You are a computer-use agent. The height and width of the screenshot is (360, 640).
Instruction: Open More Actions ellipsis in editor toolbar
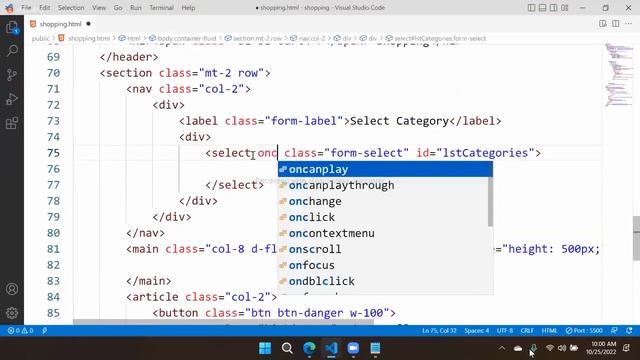point(629,24)
